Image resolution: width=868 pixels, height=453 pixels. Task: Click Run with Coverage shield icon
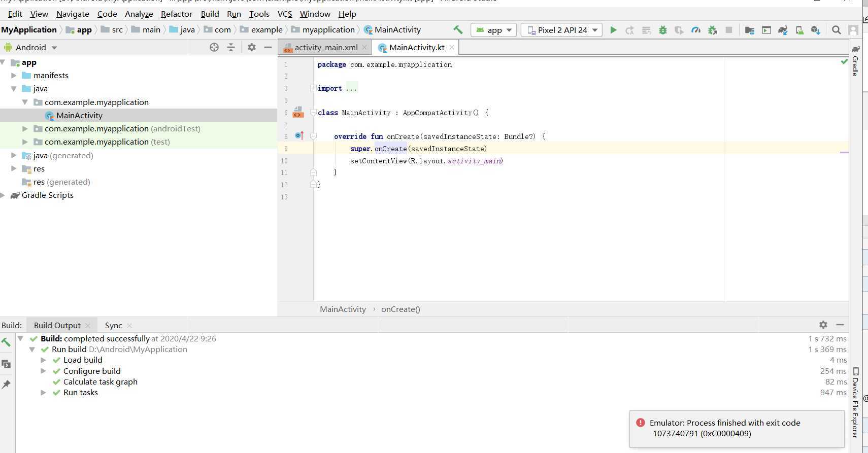pos(679,30)
